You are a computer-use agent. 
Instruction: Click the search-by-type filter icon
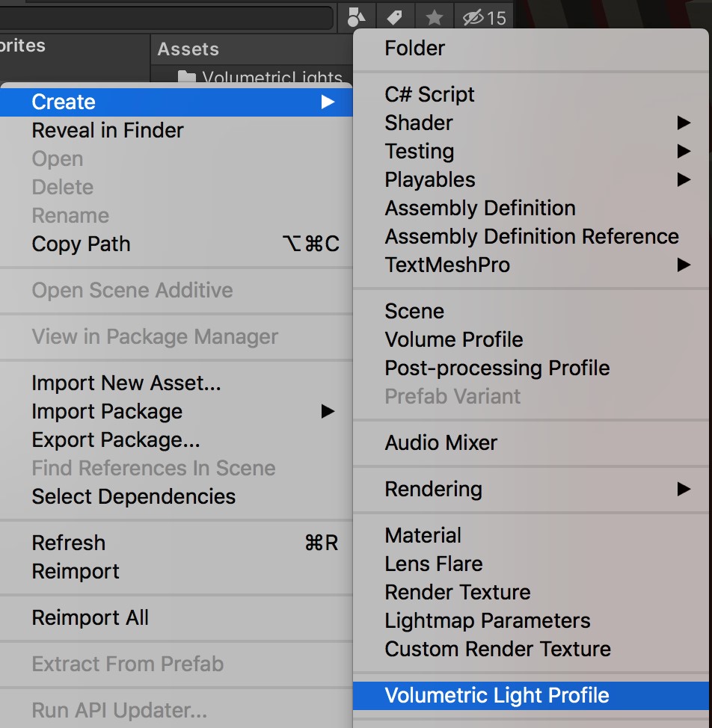(356, 16)
